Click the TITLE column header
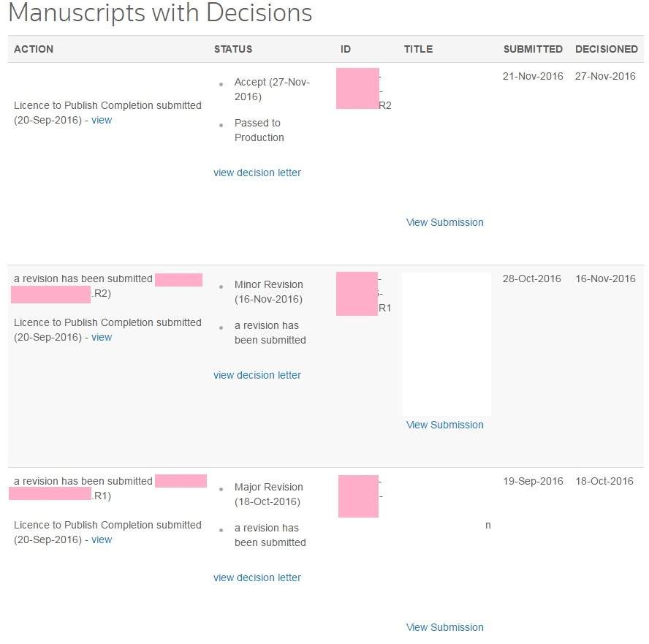Viewport: 649px width, 644px height. pos(418,49)
